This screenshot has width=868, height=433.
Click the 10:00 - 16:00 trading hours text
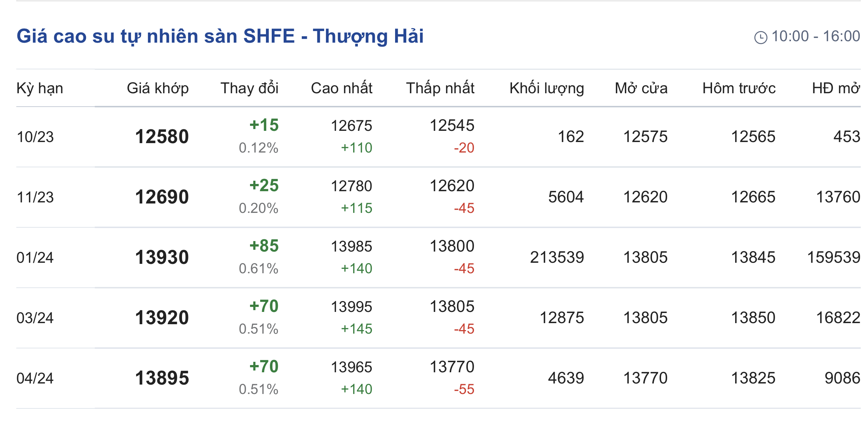816,36
